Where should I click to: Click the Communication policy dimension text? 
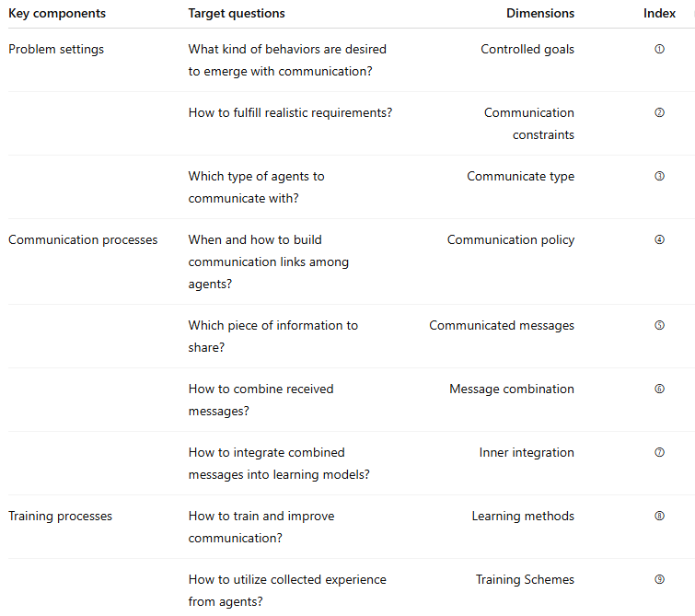tap(510, 240)
